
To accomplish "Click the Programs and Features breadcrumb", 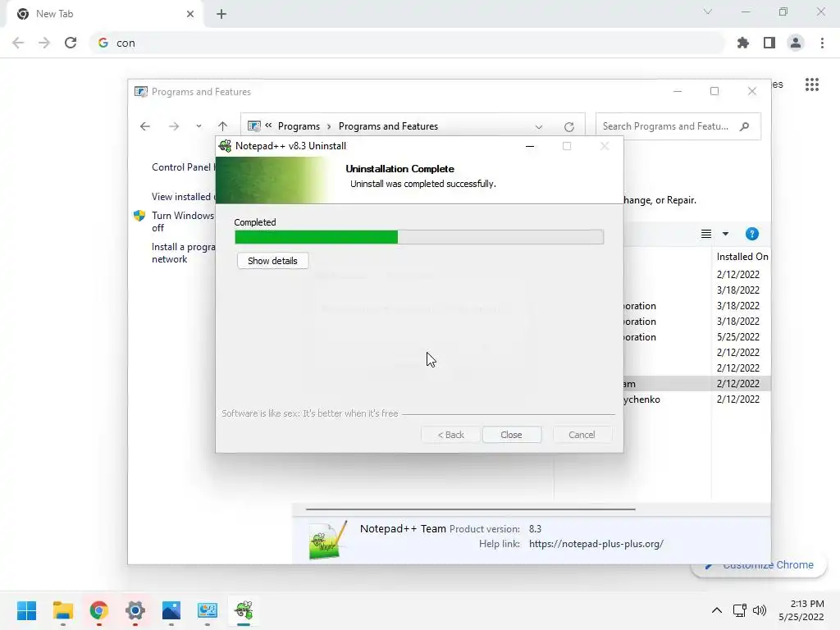I will (388, 126).
